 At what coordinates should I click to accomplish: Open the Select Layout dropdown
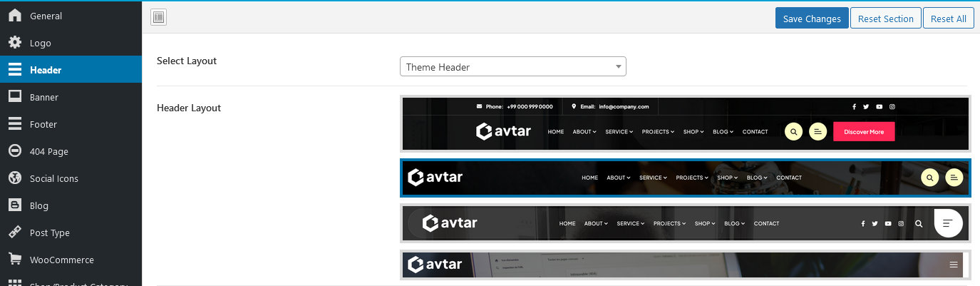coord(513,66)
